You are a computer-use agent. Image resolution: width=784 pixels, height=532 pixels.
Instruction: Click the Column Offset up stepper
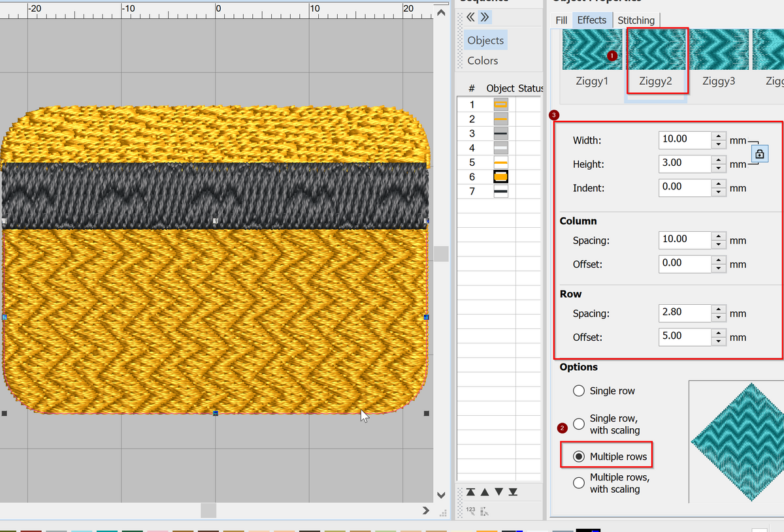(718, 260)
